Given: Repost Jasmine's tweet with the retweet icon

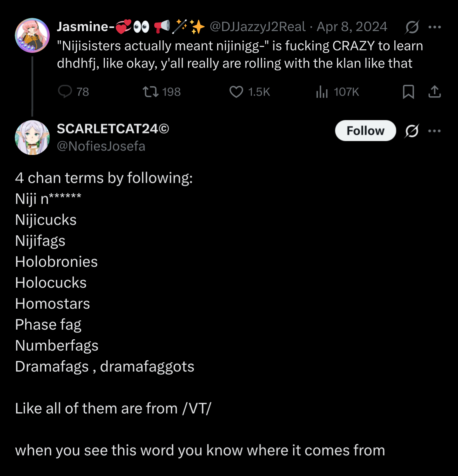Looking at the screenshot, I should 150,92.
